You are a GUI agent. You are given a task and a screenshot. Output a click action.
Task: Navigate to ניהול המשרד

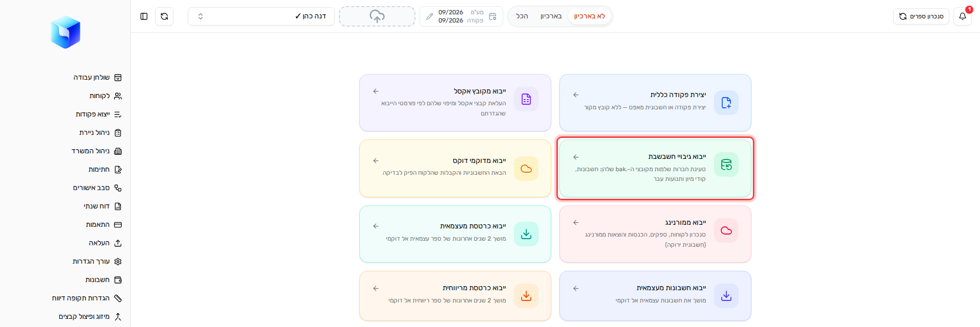96,151
